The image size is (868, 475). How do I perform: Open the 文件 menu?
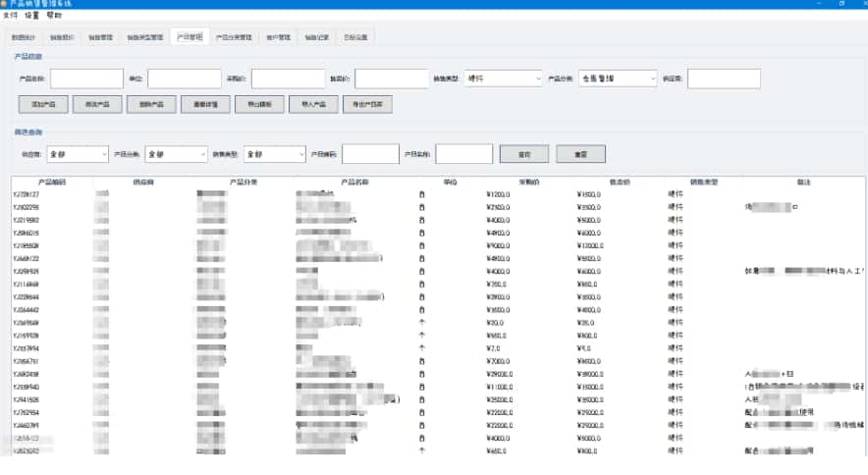click(10, 16)
